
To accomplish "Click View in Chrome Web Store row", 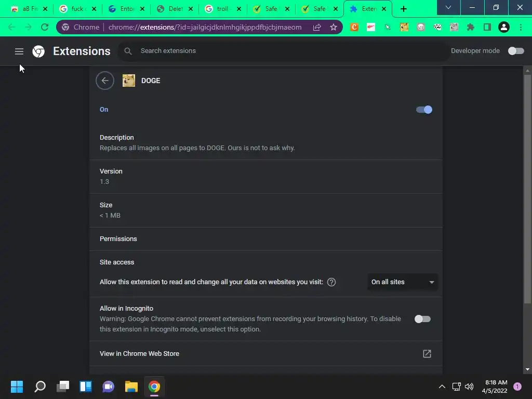I will pos(266,353).
